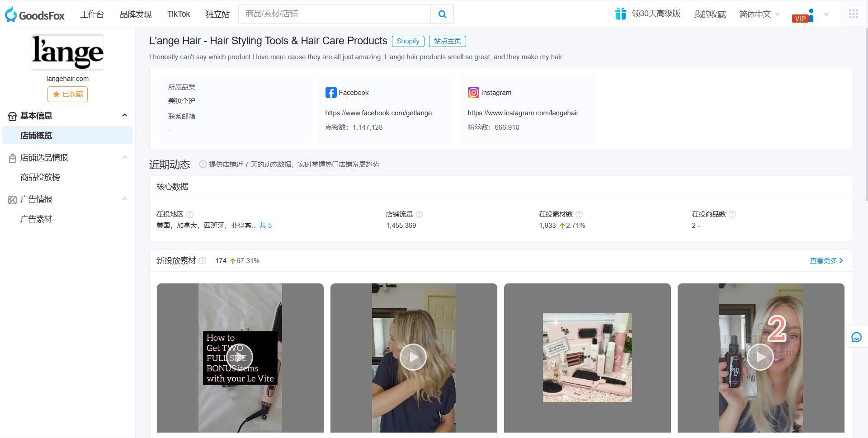Switch to the TikTok tab

point(179,14)
